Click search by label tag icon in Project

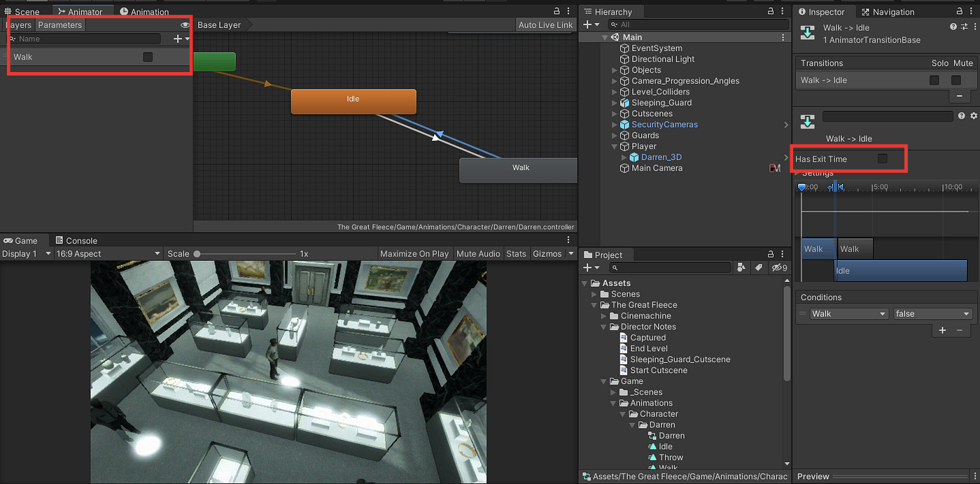(759, 268)
